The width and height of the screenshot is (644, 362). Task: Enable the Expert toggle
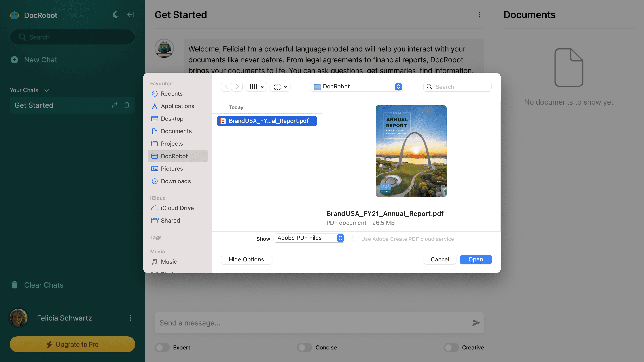click(x=162, y=347)
